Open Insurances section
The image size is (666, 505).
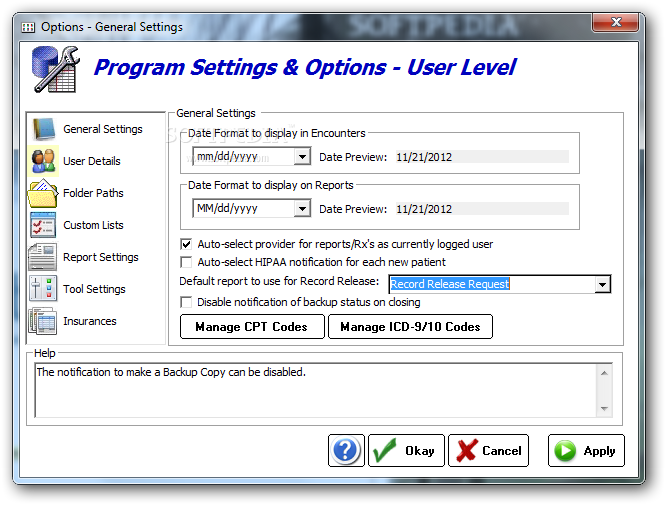tap(90, 321)
